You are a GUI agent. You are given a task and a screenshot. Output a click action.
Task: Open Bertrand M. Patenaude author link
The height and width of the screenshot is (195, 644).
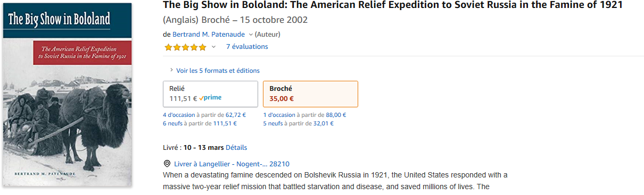(210, 35)
